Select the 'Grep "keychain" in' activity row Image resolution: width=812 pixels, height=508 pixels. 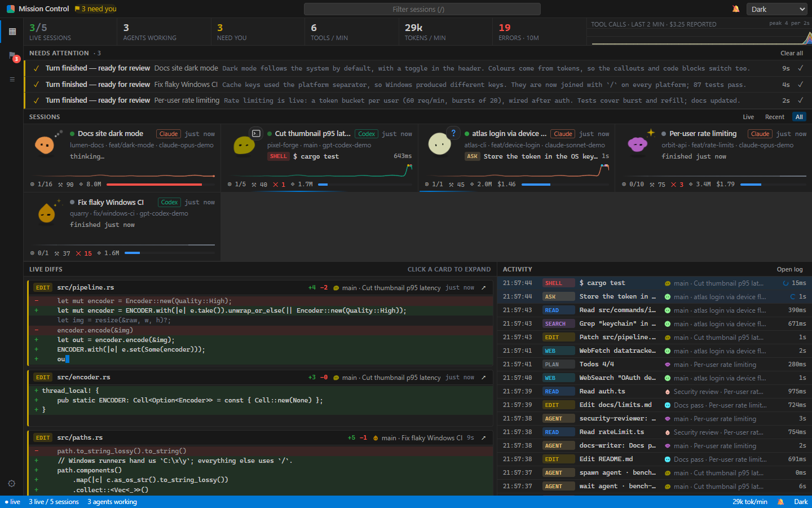pyautogui.click(x=655, y=324)
